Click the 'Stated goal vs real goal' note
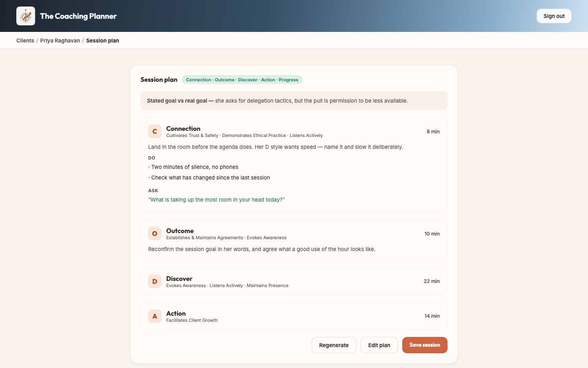 (x=294, y=101)
